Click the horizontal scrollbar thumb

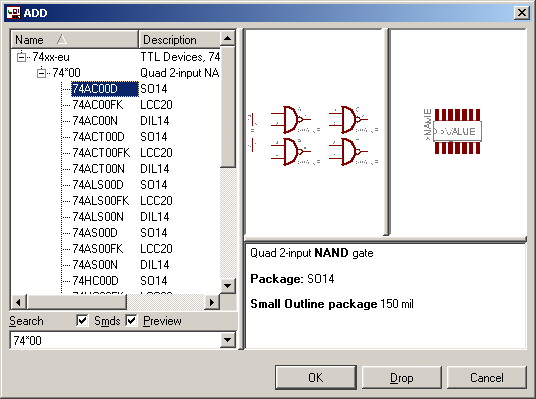77,302
